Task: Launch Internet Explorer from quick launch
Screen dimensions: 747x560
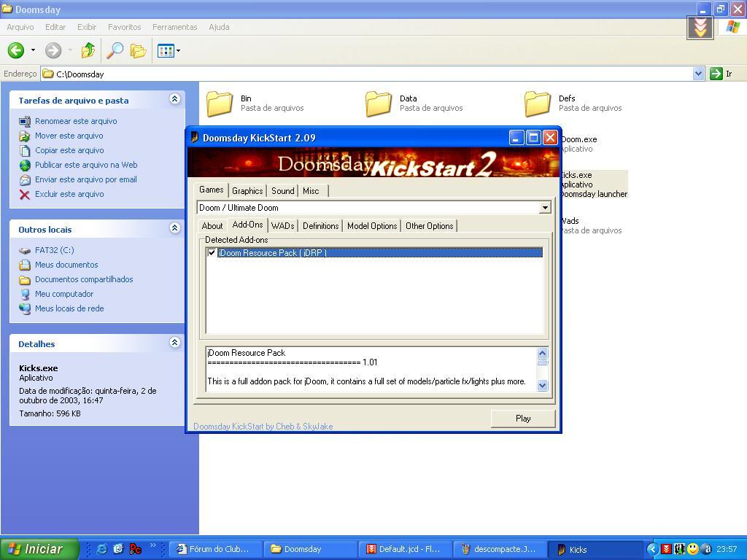Action: point(102,549)
